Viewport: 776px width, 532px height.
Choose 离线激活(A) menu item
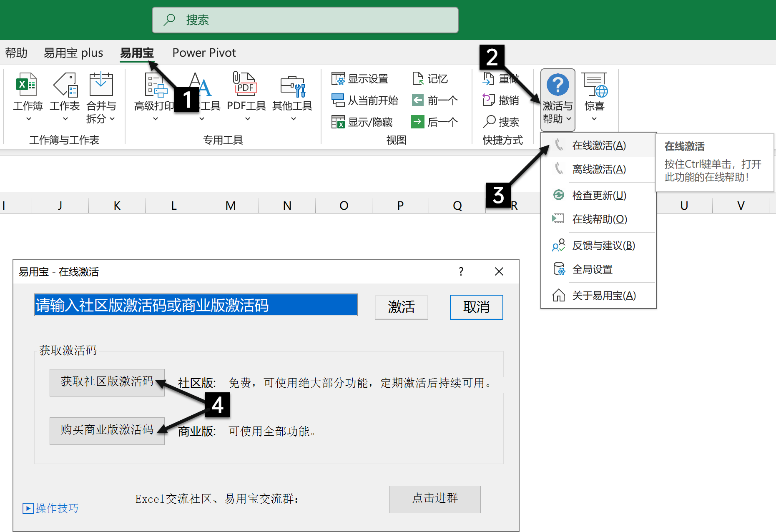pyautogui.click(x=598, y=169)
